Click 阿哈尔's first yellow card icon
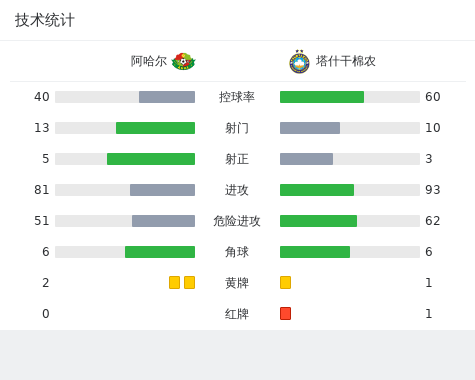The height and width of the screenshot is (380, 475). (x=174, y=282)
